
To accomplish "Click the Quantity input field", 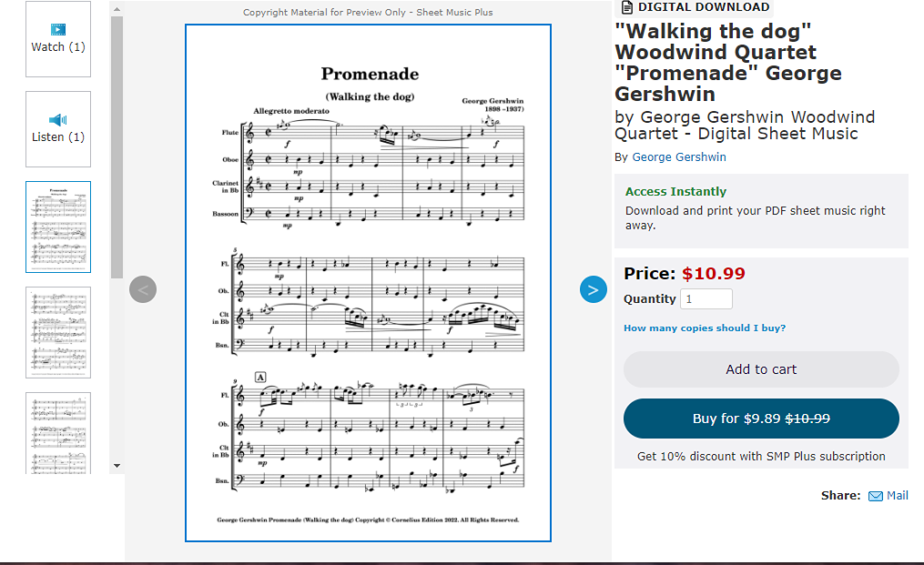I will [x=706, y=298].
